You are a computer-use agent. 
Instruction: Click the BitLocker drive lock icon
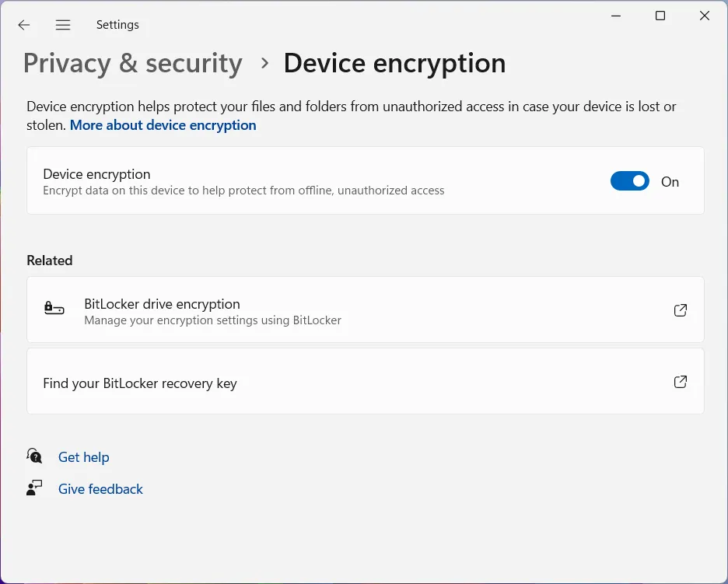pyautogui.click(x=54, y=309)
